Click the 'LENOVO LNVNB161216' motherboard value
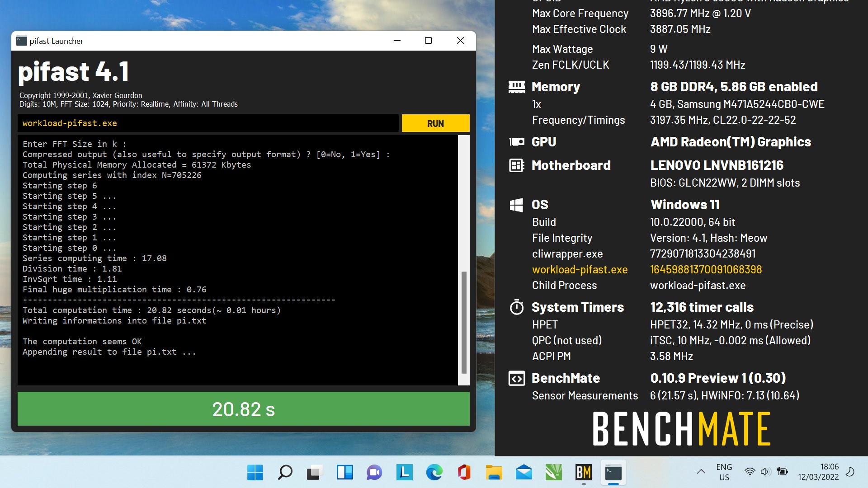The height and width of the screenshot is (488, 868). (x=717, y=165)
